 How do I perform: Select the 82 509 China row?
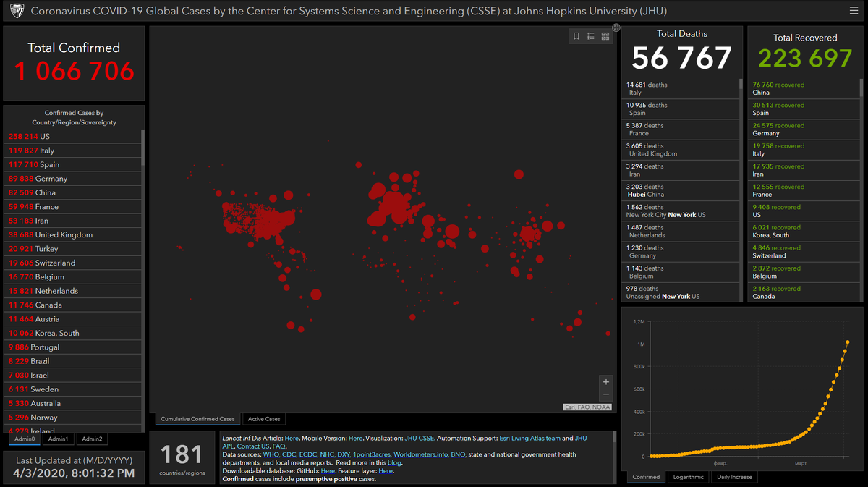click(72, 192)
